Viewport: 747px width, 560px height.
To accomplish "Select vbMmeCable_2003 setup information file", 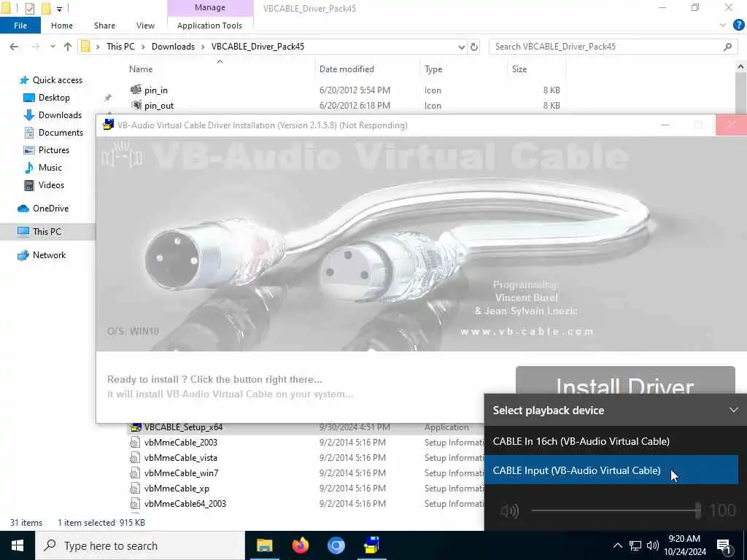I will pyautogui.click(x=181, y=443).
